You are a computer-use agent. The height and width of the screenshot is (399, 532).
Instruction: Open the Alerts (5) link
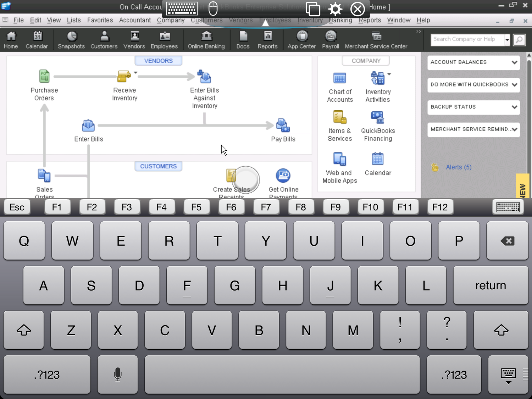[x=459, y=167]
